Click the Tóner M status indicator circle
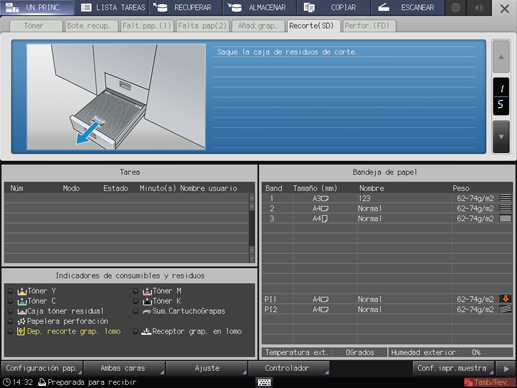517x388 pixels. pos(135,291)
